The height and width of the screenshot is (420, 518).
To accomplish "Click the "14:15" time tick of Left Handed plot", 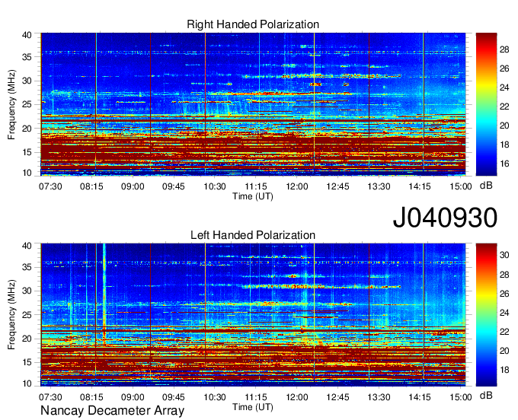I will pos(420,397).
